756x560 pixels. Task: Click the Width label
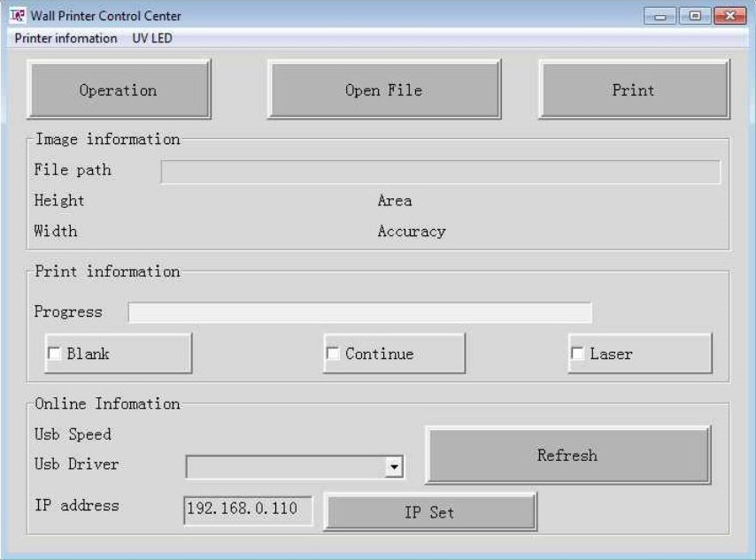click(x=56, y=231)
